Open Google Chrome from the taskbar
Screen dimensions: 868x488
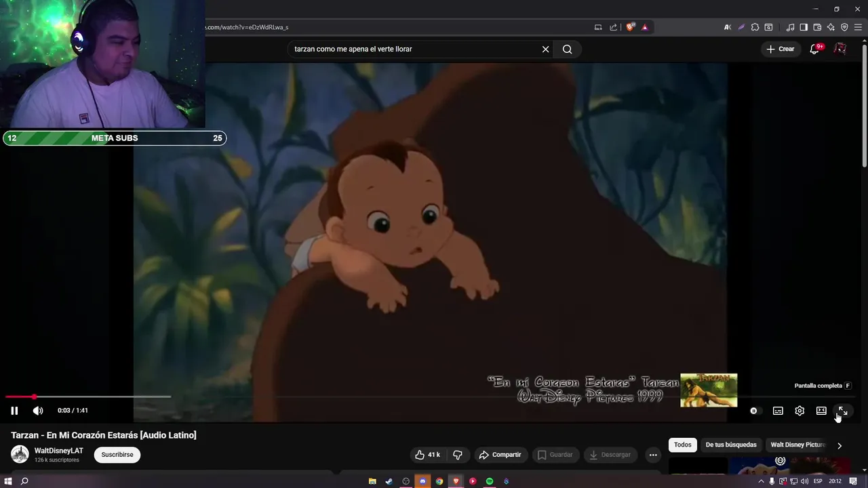point(439,481)
